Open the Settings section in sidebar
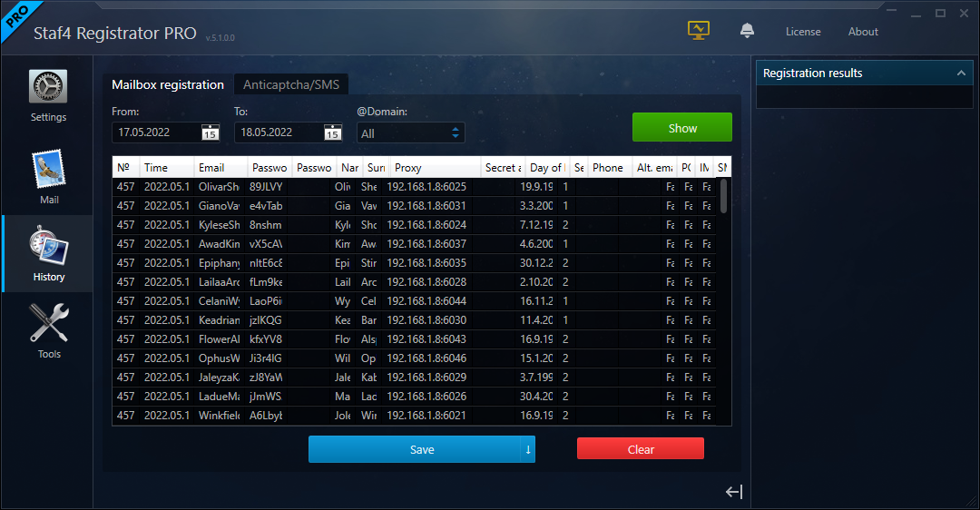The height and width of the screenshot is (510, 980). click(x=48, y=95)
